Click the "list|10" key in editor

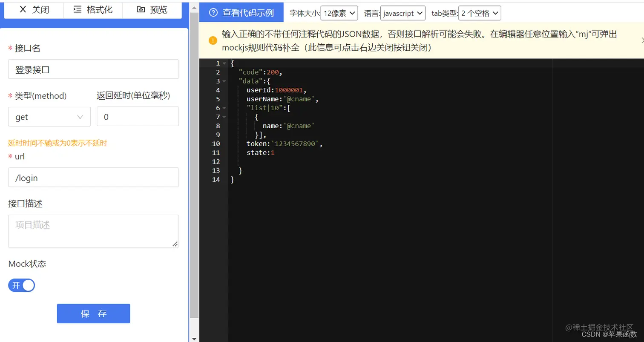pos(264,108)
